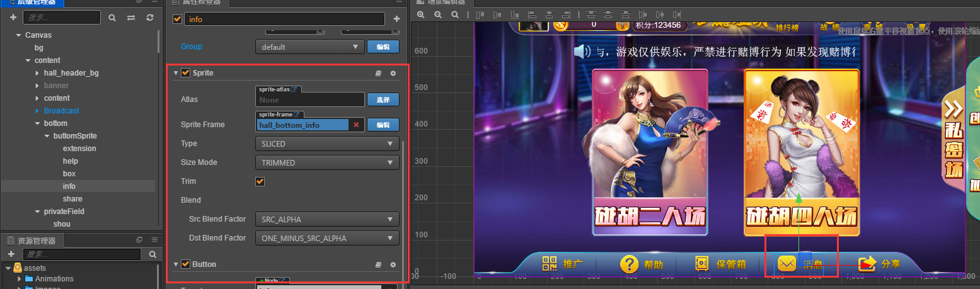Open the Src Blend Factor dropdown
980x289 pixels.
pyautogui.click(x=327, y=219)
